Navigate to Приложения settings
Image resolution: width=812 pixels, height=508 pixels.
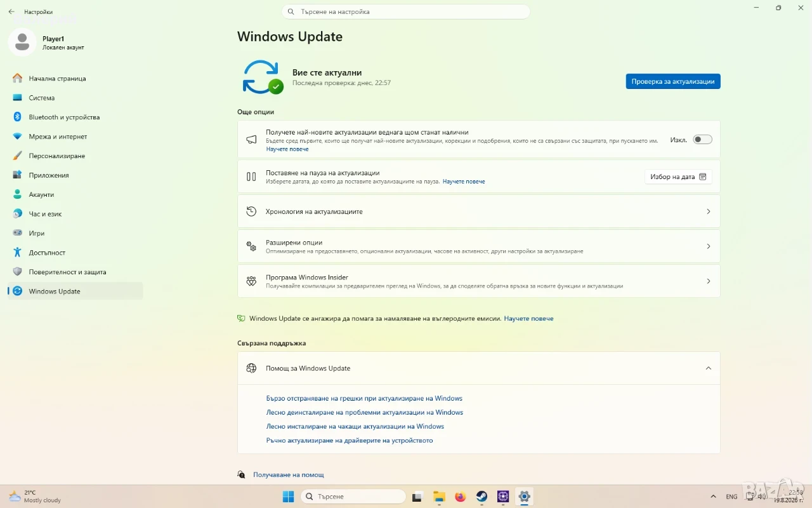click(75, 175)
